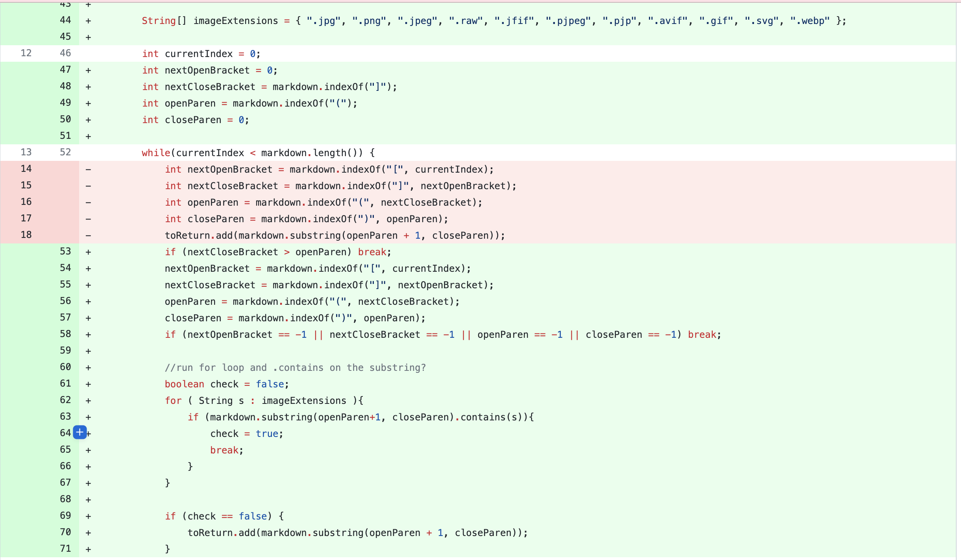Click the blue add-comment plus button on line 64
Viewport: 961px width, 560px height.
(x=80, y=433)
